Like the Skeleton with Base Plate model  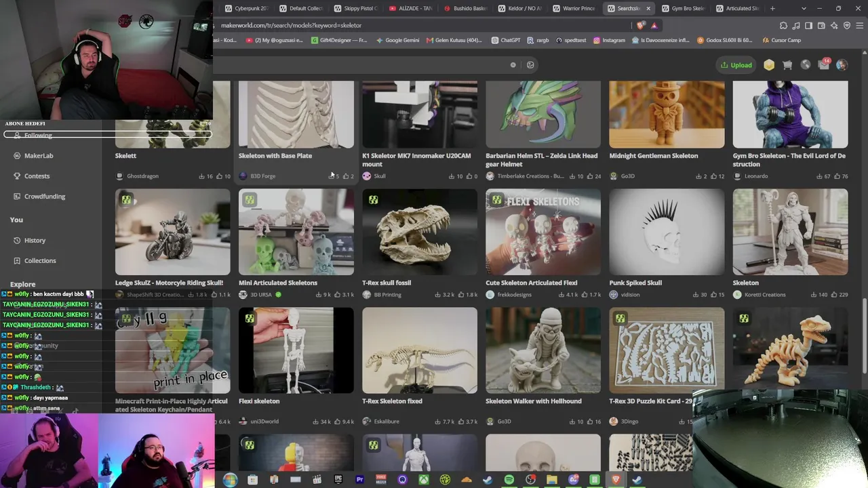point(348,176)
